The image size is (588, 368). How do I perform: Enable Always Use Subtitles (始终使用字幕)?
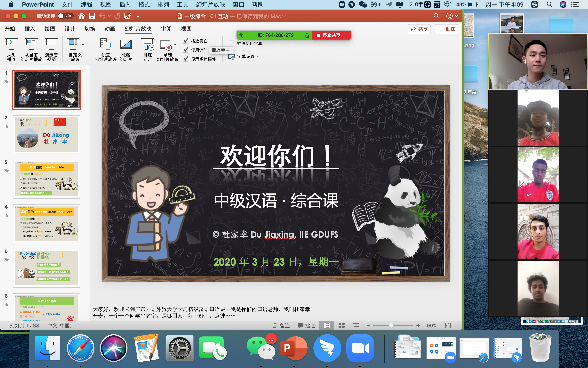232,43
